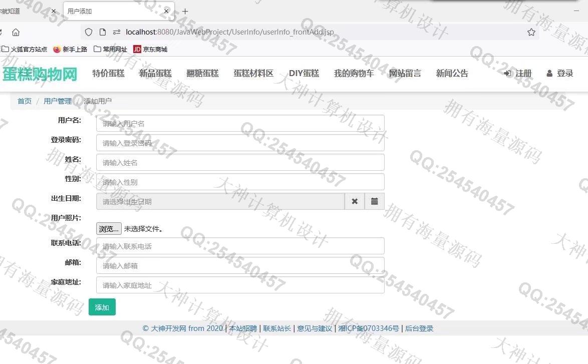Close the 用户添加 tab
Image resolution: width=588 pixels, height=364 pixels.
pyautogui.click(x=166, y=11)
